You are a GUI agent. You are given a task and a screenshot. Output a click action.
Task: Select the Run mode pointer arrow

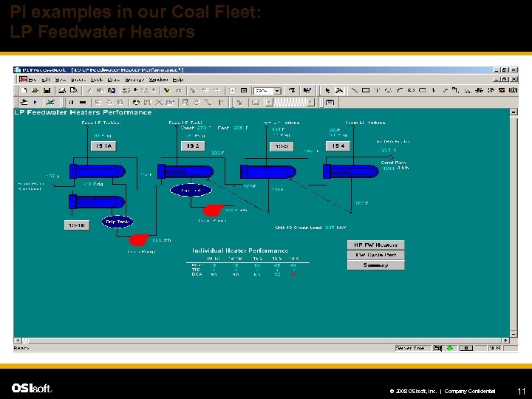(x=327, y=91)
